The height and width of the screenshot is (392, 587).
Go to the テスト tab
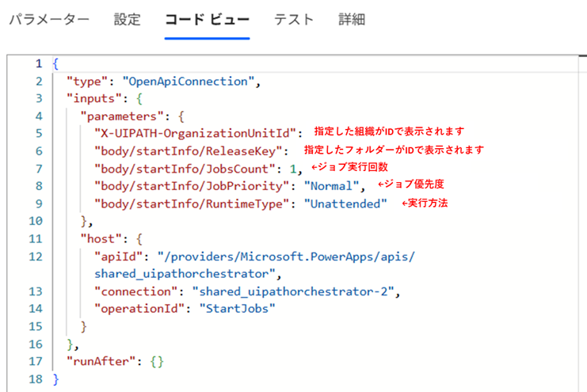click(x=294, y=20)
